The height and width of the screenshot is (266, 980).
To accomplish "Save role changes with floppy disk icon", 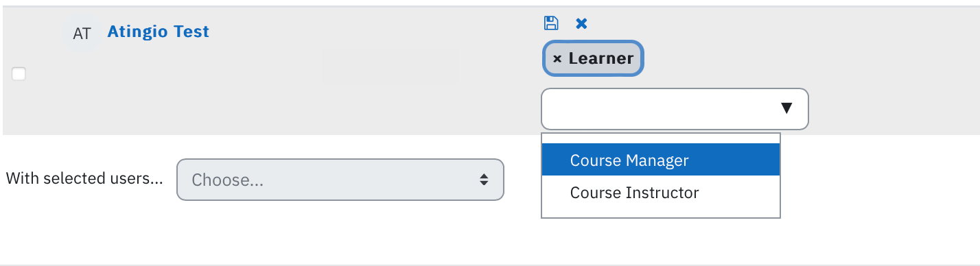I will pos(550,23).
